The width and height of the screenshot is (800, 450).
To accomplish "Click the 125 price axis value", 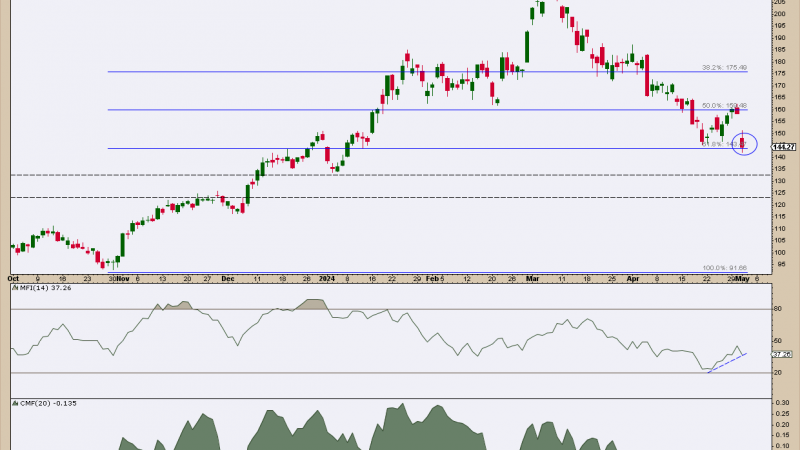I will [x=780, y=193].
